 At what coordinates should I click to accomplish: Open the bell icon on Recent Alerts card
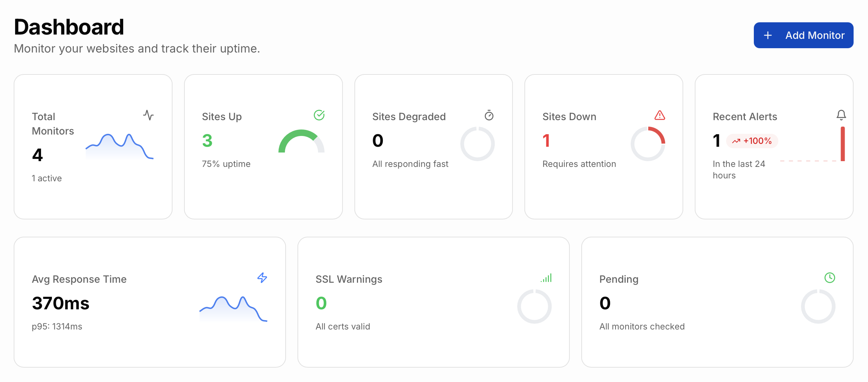tap(842, 115)
